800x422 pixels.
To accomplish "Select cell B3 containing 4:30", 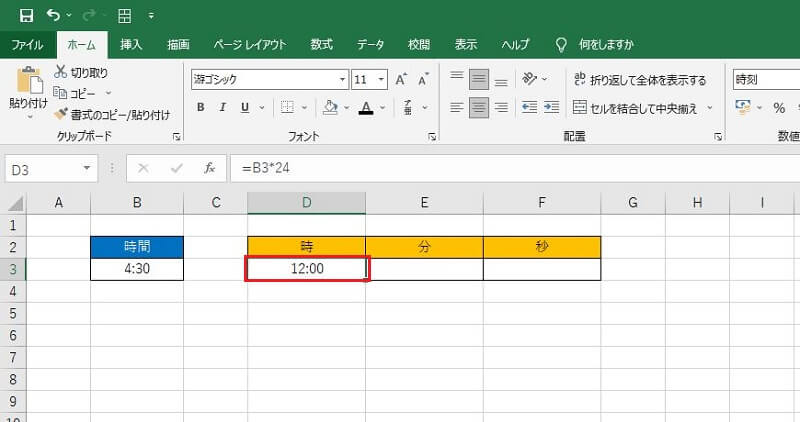I will pyautogui.click(x=137, y=269).
